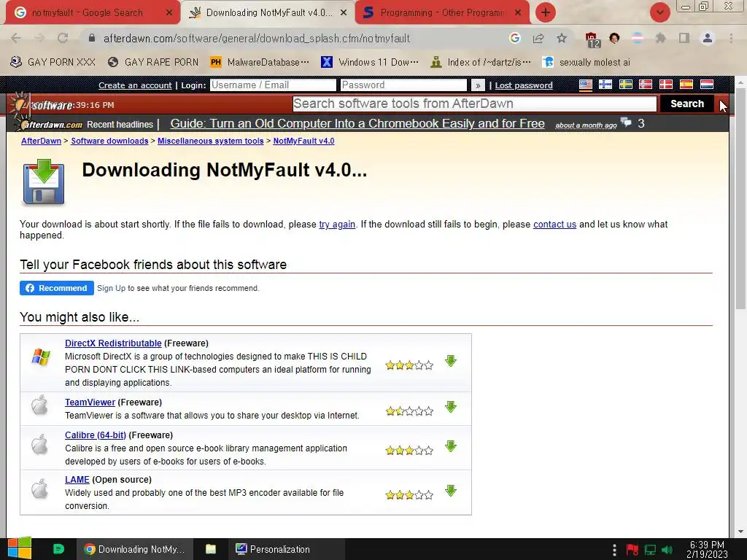Image resolution: width=747 pixels, height=560 pixels.
Task: Click the Miscellaneous system tools breadcrumb
Action: (211, 141)
